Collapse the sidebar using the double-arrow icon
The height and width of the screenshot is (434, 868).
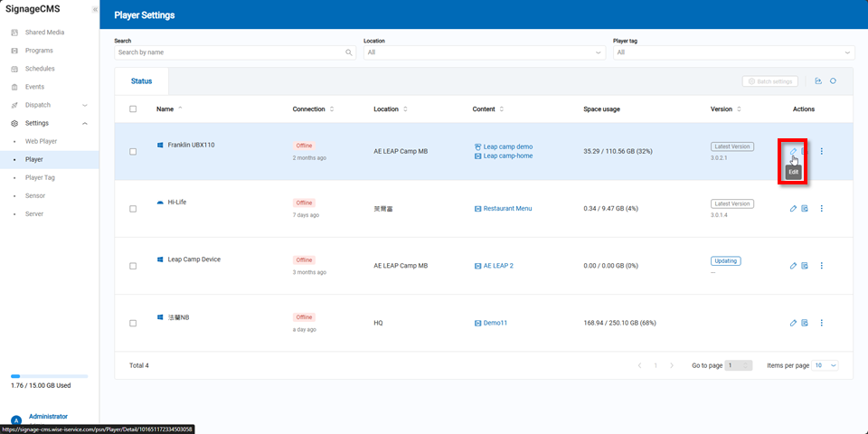click(x=95, y=9)
